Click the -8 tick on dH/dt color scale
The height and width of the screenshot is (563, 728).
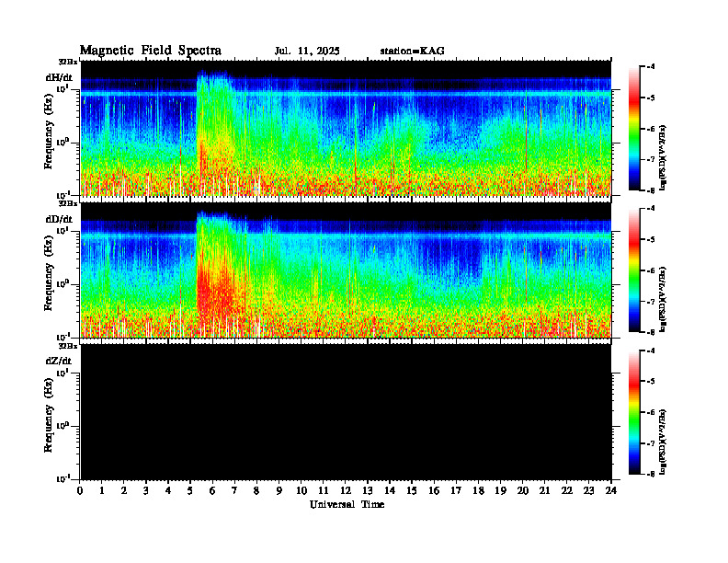click(x=651, y=190)
